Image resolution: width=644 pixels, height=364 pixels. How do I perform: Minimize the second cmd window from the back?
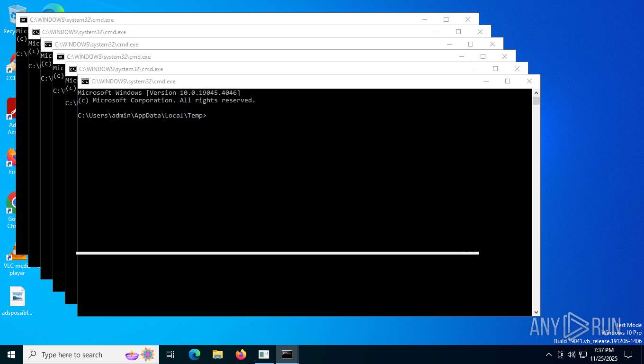[x=437, y=32]
